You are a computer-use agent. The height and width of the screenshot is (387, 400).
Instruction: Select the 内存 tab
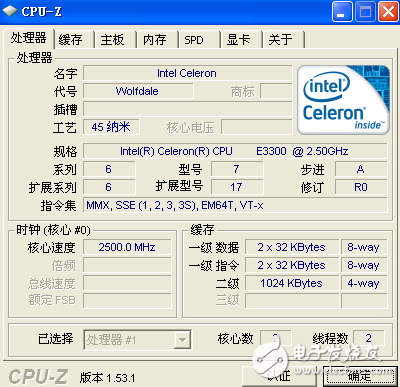pyautogui.click(x=154, y=40)
